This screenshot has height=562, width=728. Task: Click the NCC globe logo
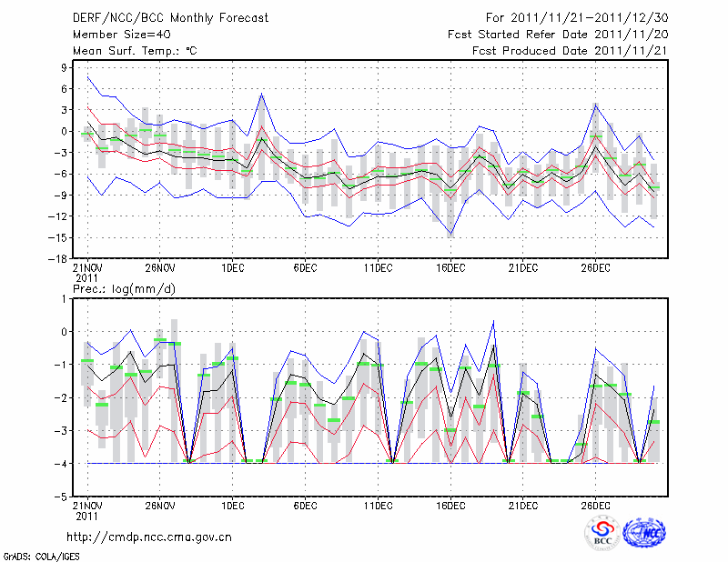[x=643, y=534]
